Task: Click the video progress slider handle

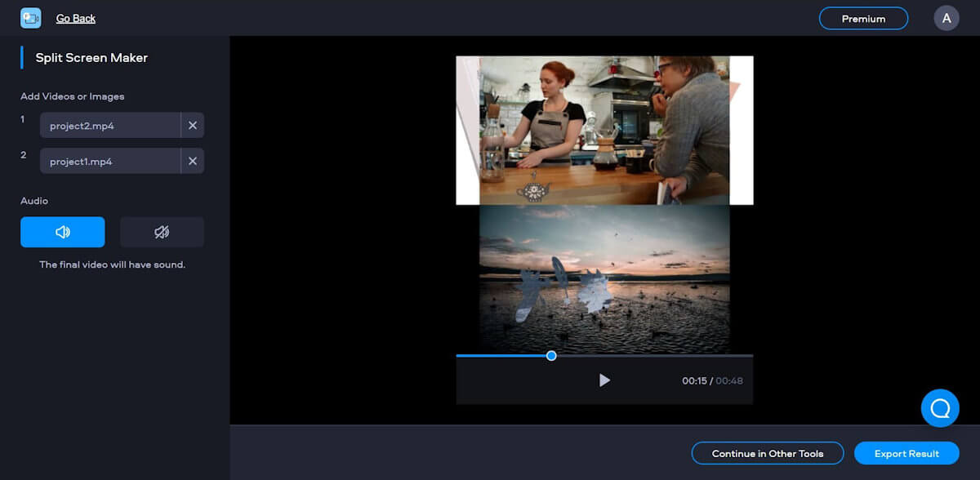Action: coord(551,355)
